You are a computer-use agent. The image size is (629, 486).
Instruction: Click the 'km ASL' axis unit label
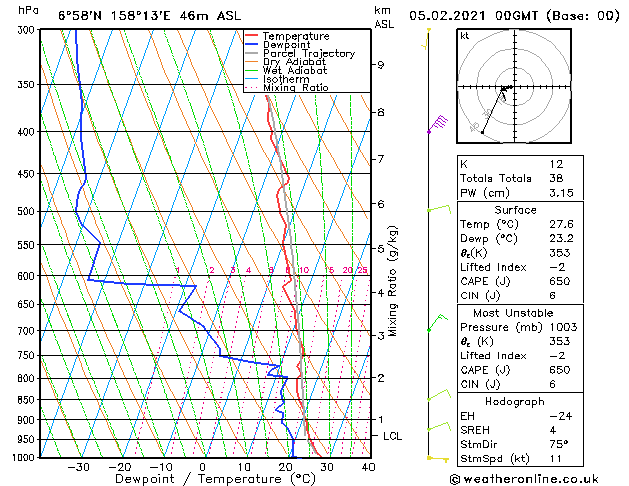tap(384, 17)
